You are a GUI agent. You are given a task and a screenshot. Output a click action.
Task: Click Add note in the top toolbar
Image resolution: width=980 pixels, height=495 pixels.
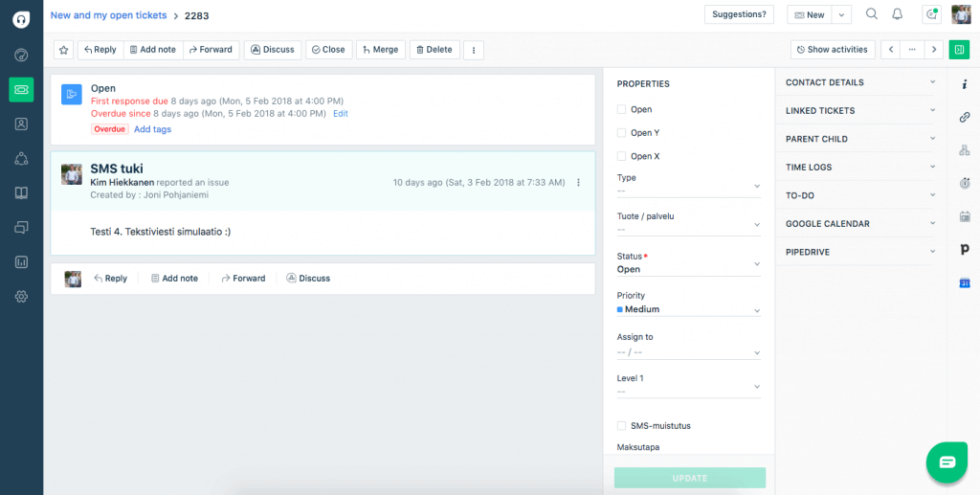tap(153, 50)
